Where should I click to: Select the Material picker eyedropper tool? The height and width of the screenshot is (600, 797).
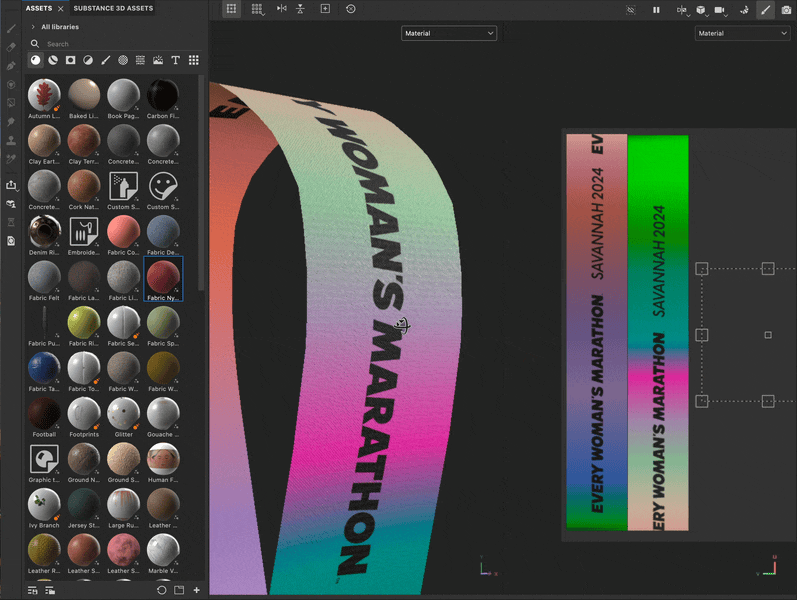click(x=11, y=159)
